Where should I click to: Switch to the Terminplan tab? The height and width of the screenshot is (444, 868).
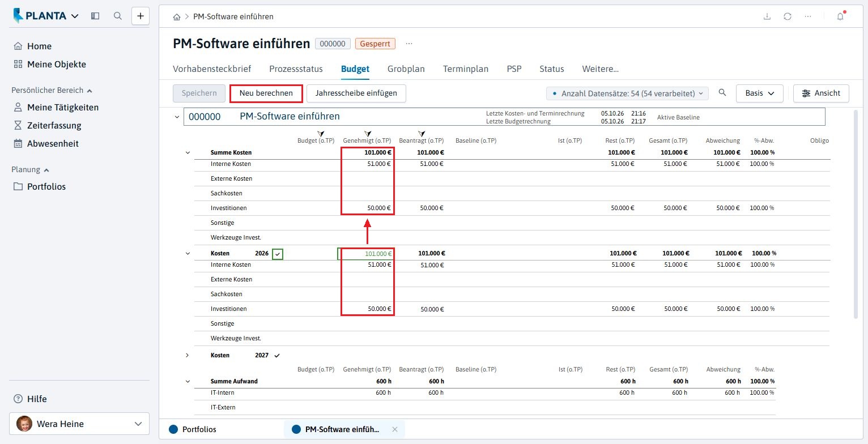[x=466, y=69]
